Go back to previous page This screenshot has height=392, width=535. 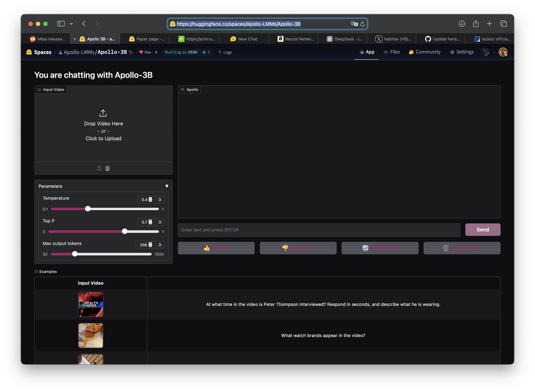tap(84, 24)
